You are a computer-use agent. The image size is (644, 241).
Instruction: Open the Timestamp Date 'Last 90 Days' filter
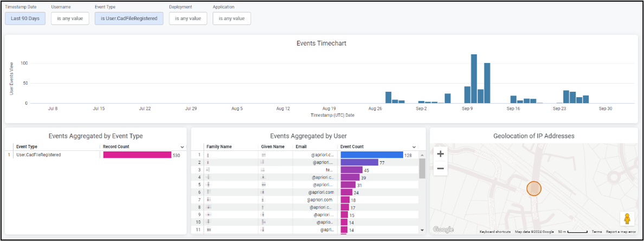(25, 18)
